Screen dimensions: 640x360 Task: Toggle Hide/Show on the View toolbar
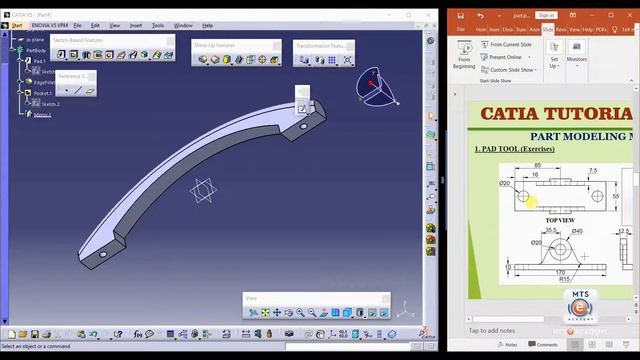click(x=372, y=313)
